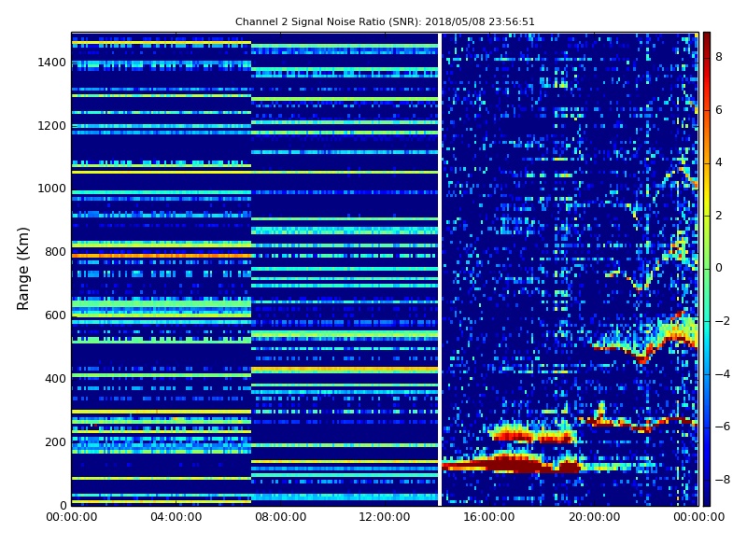Click the 20:00:00 time tick label

[594, 517]
